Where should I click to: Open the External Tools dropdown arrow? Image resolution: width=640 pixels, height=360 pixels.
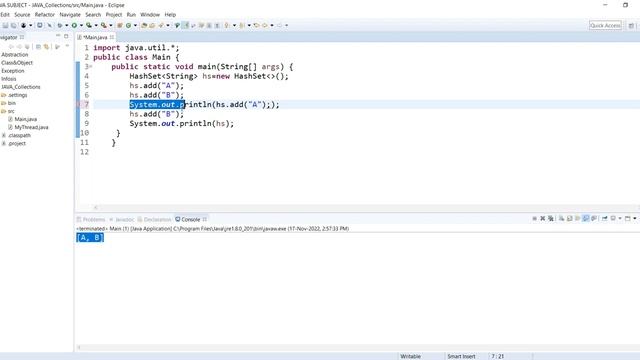tap(111, 25)
